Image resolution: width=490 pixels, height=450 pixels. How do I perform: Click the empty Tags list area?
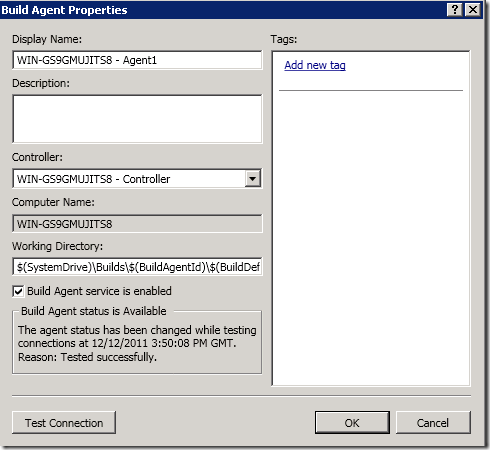point(371,237)
